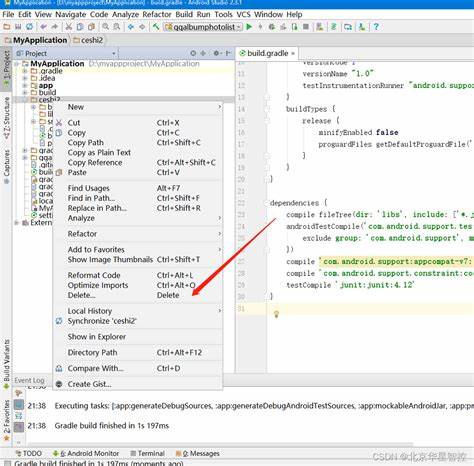Screen dimensions: 474x466
Task: Click the Debug bug toolbar icon
Action: [x=272, y=27]
